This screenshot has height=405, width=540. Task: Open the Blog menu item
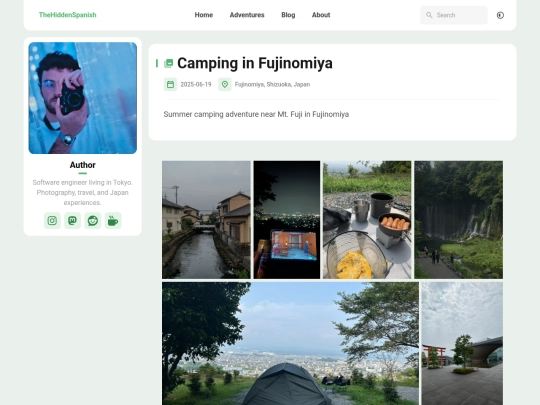coord(288,15)
